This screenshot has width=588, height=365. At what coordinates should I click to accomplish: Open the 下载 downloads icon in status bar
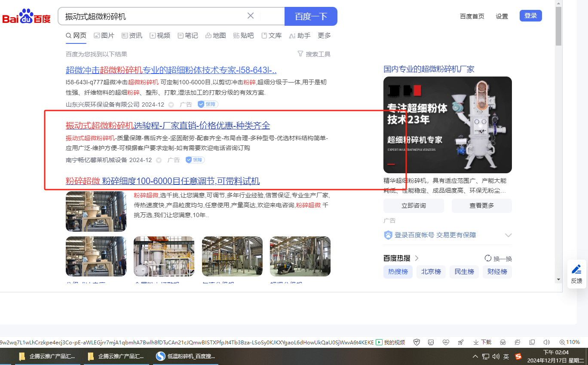click(482, 342)
